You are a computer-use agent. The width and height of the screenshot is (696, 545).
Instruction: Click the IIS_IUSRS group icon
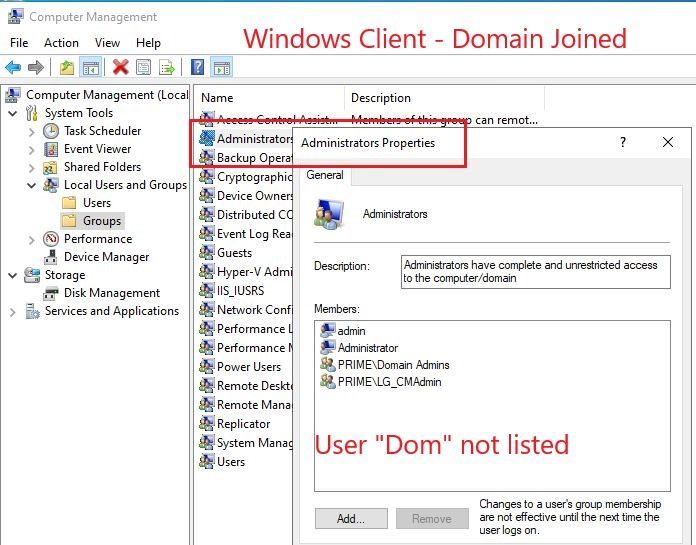[206, 290]
